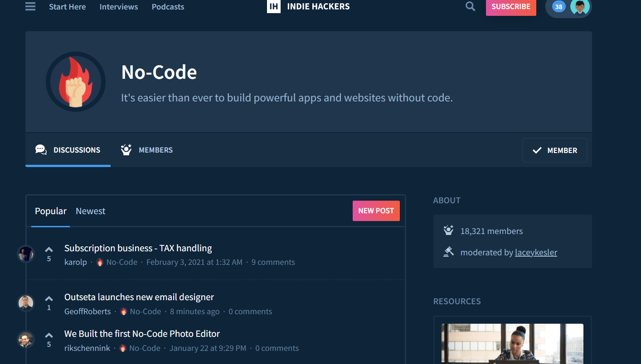Click fire icon beside karolp's No-Code tag
The image size is (641, 364).
pos(100,262)
